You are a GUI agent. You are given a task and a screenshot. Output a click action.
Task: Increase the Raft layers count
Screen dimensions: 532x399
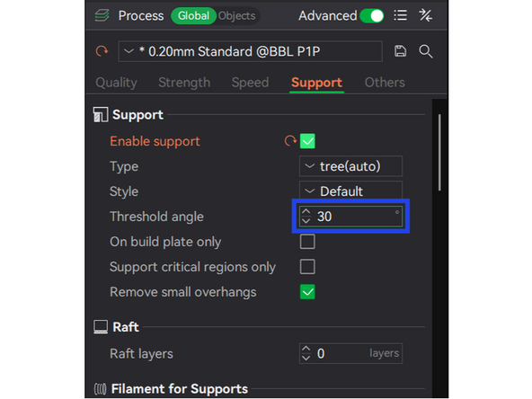[306, 349]
